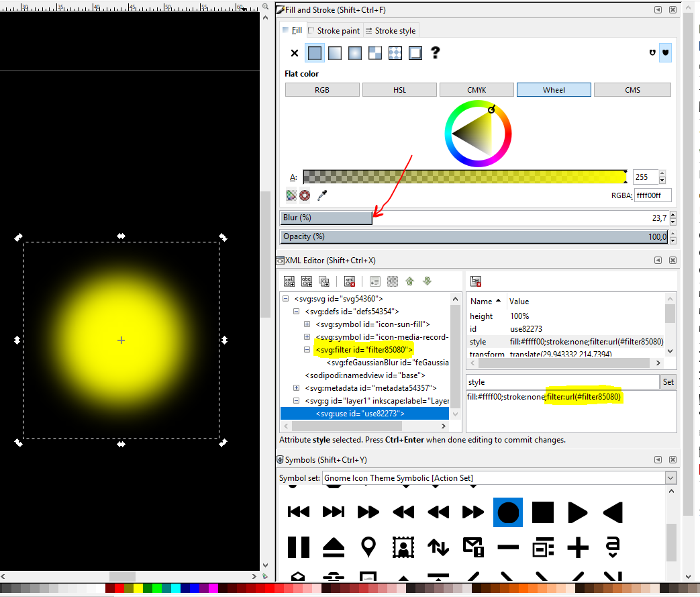Switch color mode to CMYK
Image resolution: width=700 pixels, height=597 pixels.
pyautogui.click(x=477, y=90)
